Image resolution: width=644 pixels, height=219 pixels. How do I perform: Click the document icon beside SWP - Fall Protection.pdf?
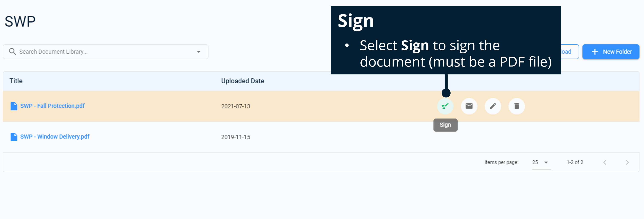tap(14, 106)
